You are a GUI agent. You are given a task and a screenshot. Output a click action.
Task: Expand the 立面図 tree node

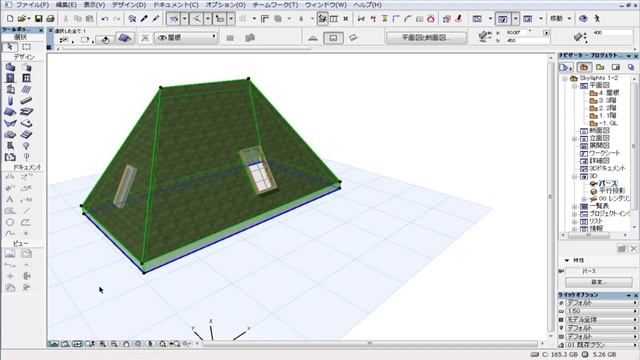point(574,139)
